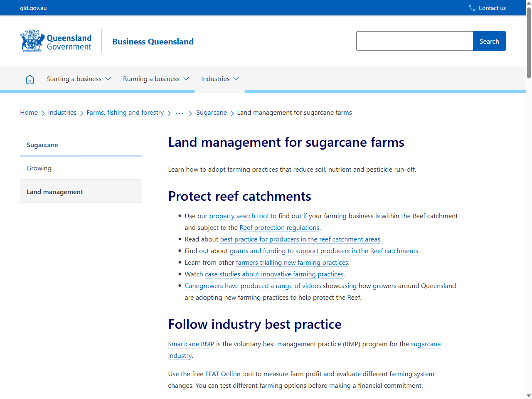Viewport: 532px width, 399px height.
Task: Click the property search tool link
Action: tap(239, 216)
